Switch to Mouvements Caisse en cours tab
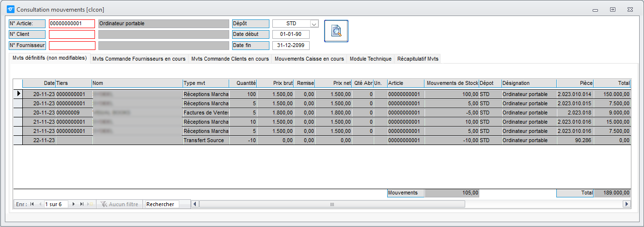The height and width of the screenshot is (227, 644). pos(309,59)
